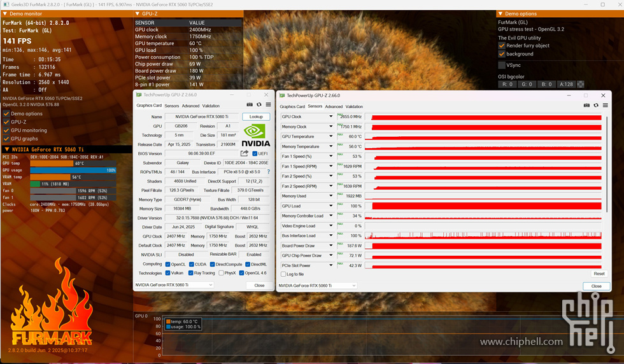The width and height of the screenshot is (624, 364).
Task: Open Memory Temperature sensor dropdown arrow
Action: (330, 146)
